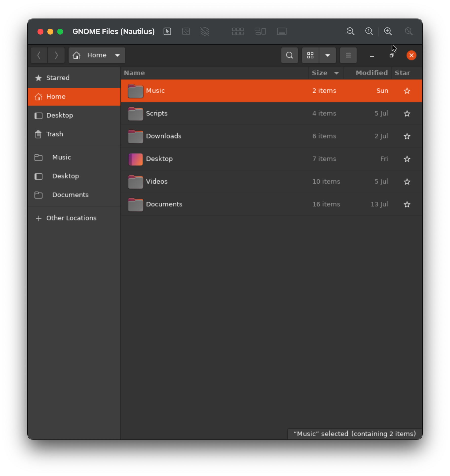Select Home in the sidebar
Screen dimensions: 450x476
(74, 97)
